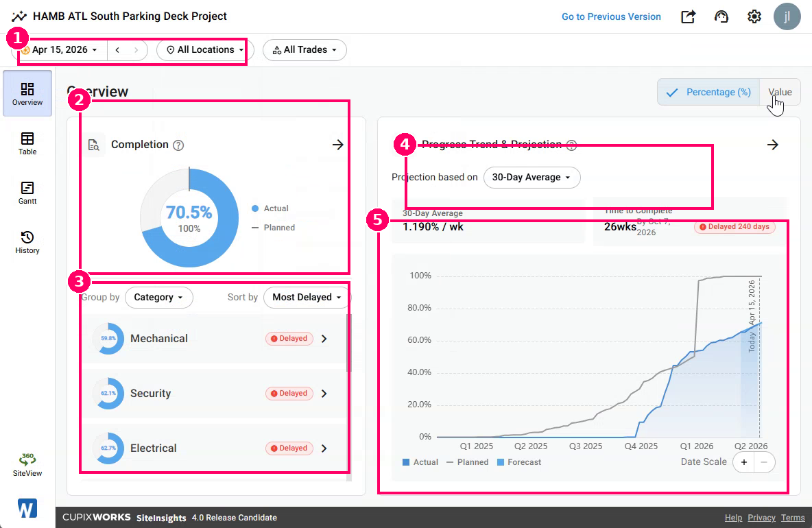The image size is (812, 528).
Task: Open the settings gear icon
Action: [754, 16]
